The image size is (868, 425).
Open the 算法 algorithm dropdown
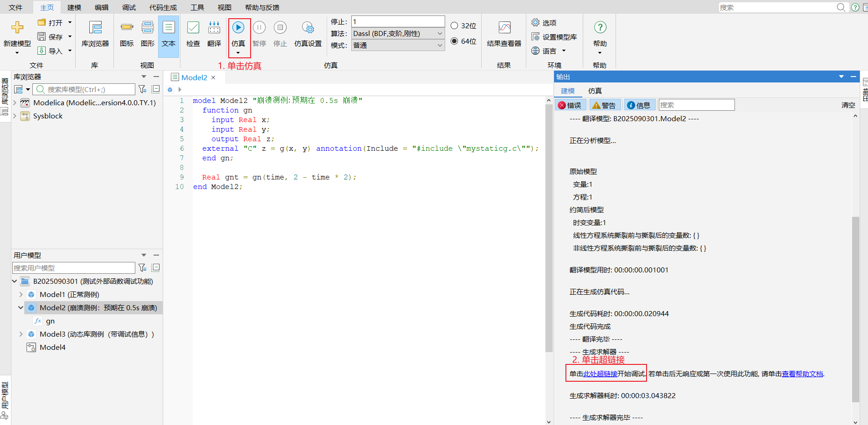(x=398, y=33)
